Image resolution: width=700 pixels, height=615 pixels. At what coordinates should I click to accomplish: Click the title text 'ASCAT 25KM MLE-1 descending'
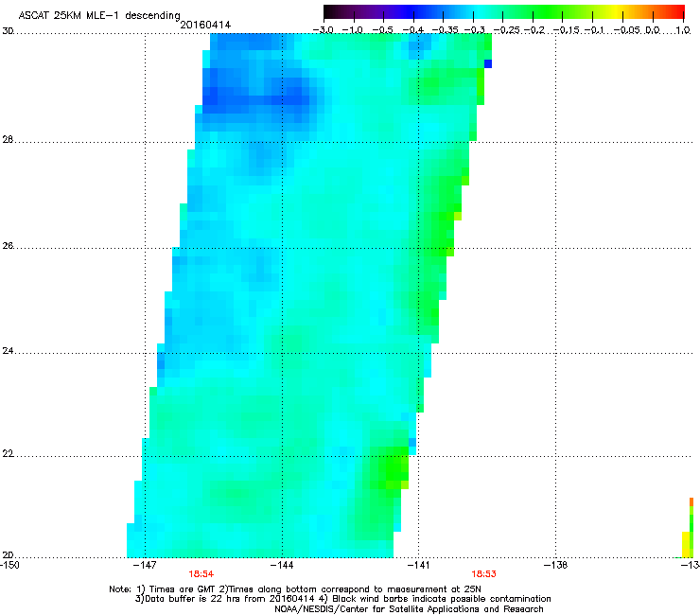99,16
